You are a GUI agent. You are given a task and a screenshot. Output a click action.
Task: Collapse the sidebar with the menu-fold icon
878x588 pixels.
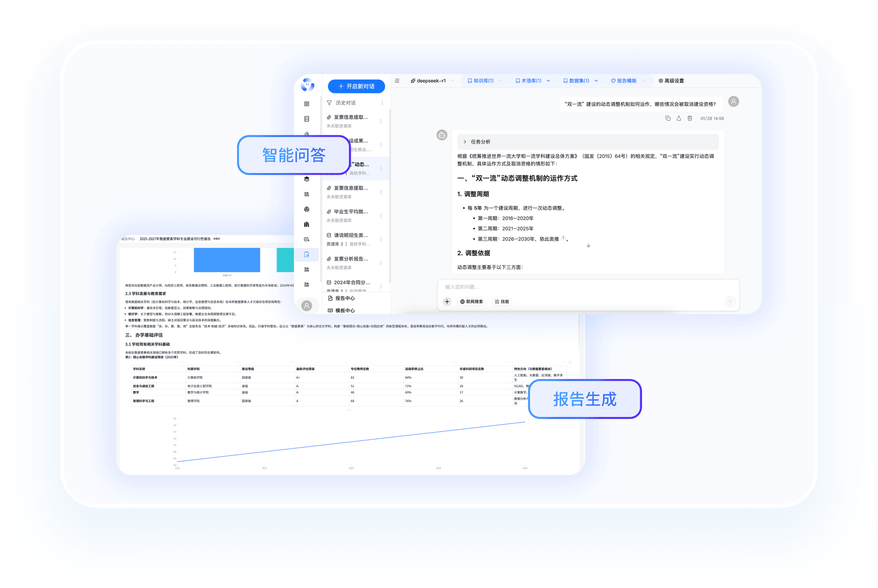point(397,81)
